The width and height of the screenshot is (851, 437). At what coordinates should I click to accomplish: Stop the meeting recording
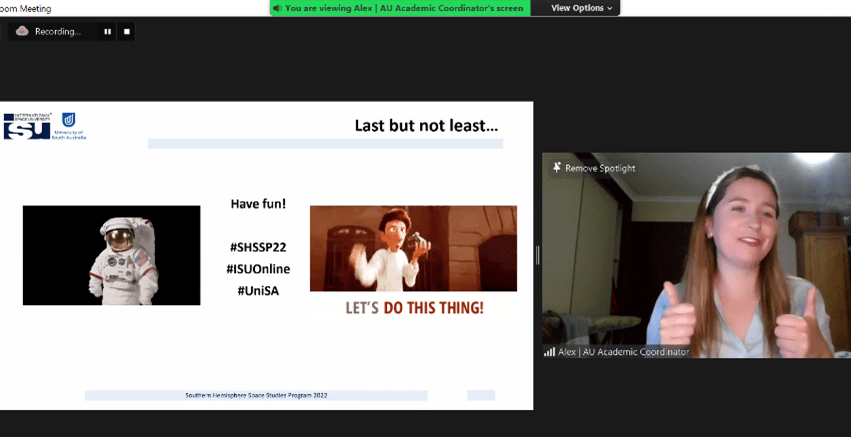pos(127,32)
